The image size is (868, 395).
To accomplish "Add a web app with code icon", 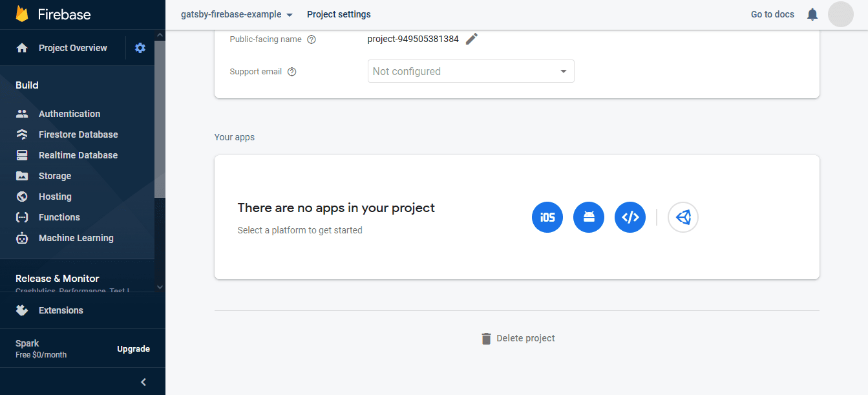I will 630,217.
